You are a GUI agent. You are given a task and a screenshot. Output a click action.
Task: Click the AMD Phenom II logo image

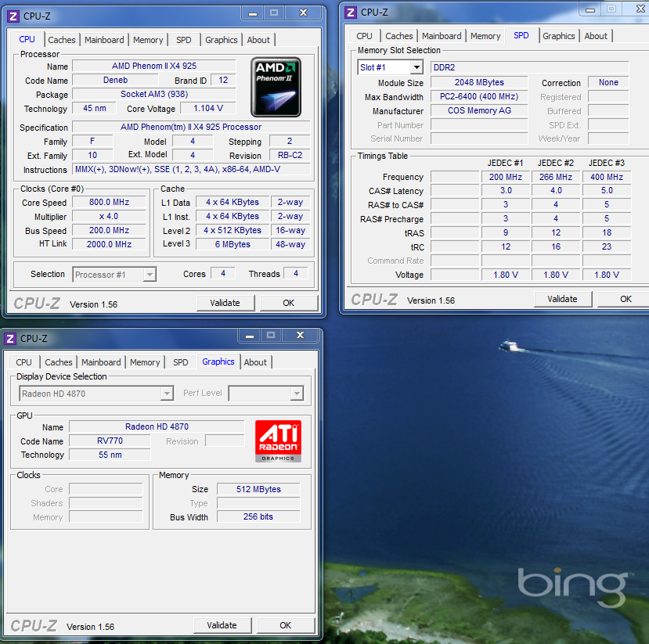coord(276,87)
